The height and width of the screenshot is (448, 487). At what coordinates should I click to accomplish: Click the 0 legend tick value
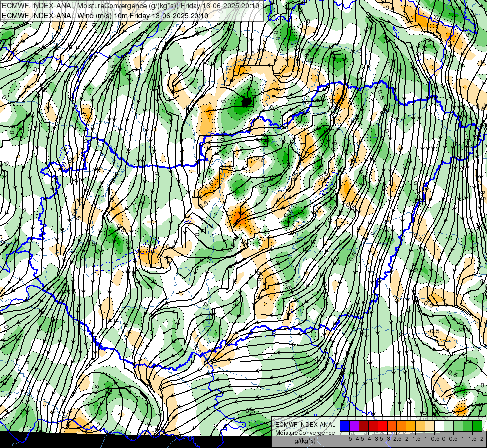pyautogui.click(x=444, y=439)
